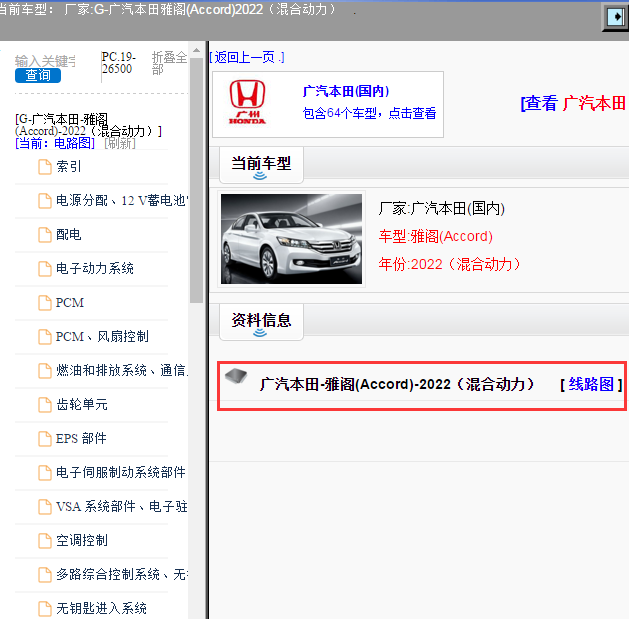
Task: Select 齿轮单元 entry
Action: [x=82, y=404]
